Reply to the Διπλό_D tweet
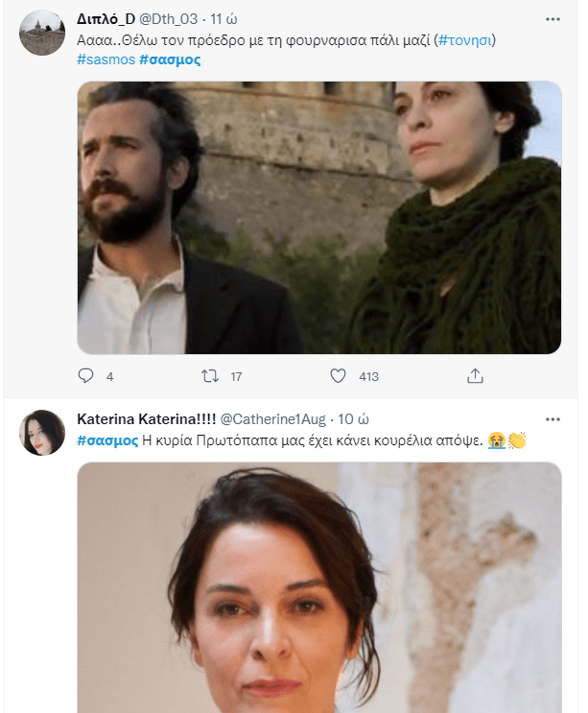 (x=87, y=376)
